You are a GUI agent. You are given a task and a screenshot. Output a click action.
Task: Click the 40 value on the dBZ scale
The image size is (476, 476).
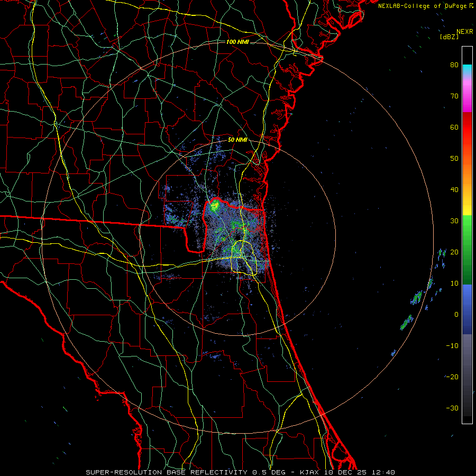click(x=454, y=190)
